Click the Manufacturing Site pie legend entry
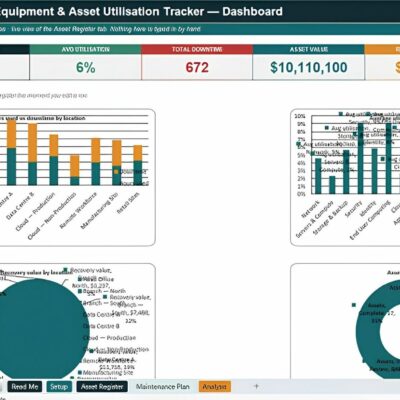 tap(106, 372)
